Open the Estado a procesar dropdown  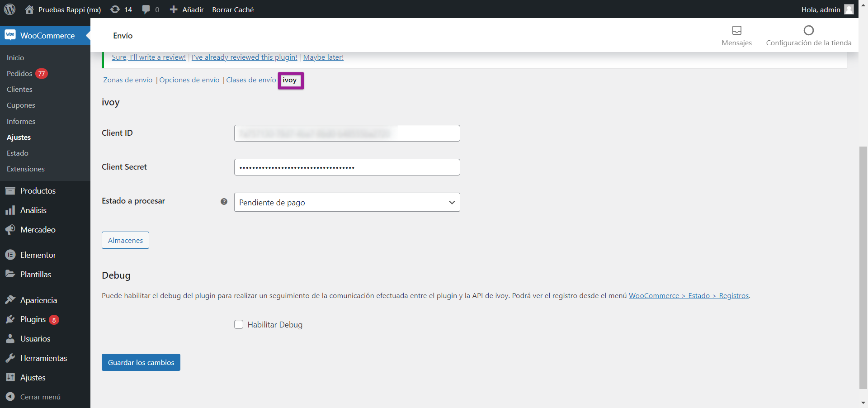point(347,202)
